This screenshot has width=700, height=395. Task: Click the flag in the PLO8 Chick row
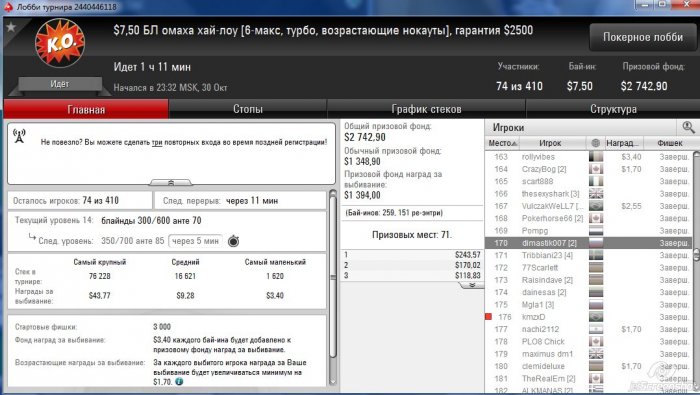click(596, 341)
